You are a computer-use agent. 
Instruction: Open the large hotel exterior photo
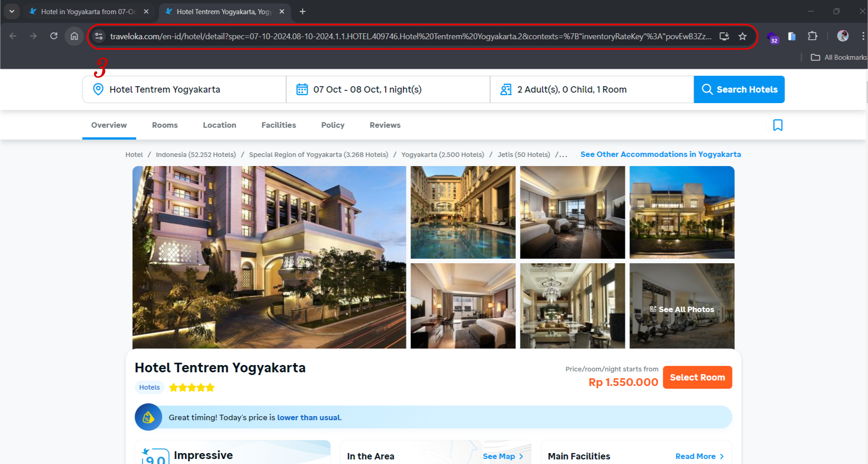coord(269,257)
